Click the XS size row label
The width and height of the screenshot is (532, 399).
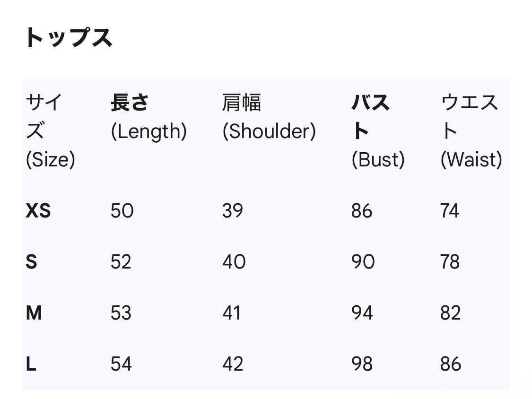(38, 211)
